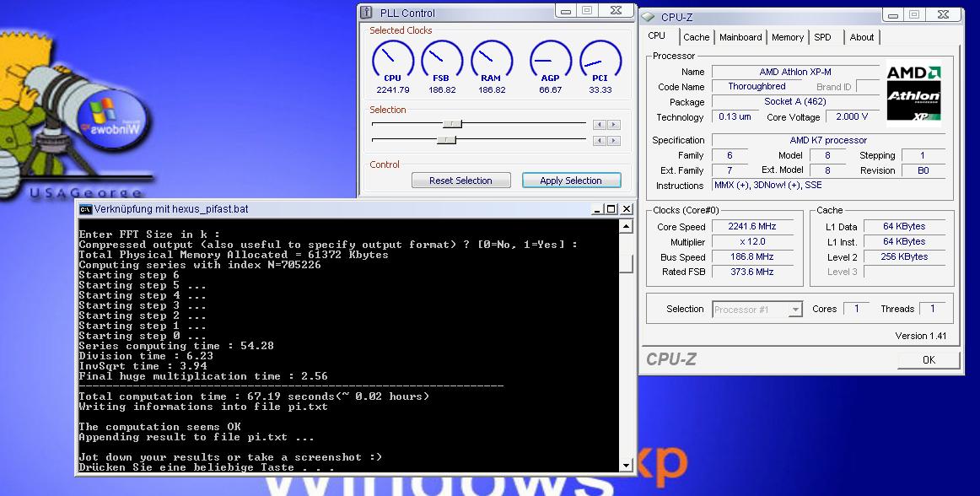Click the 256 KBytes Level 2 cache value
Image resolution: width=980 pixels, height=496 pixels.
[904, 257]
